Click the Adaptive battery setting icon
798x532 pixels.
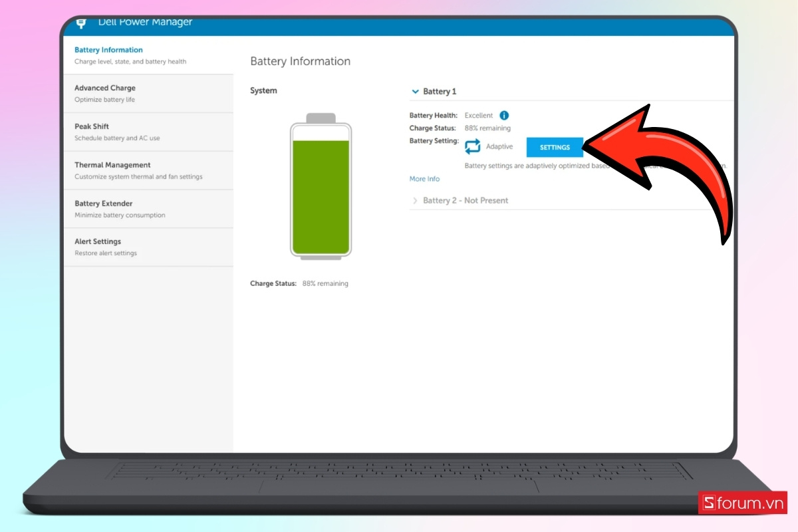(473, 147)
